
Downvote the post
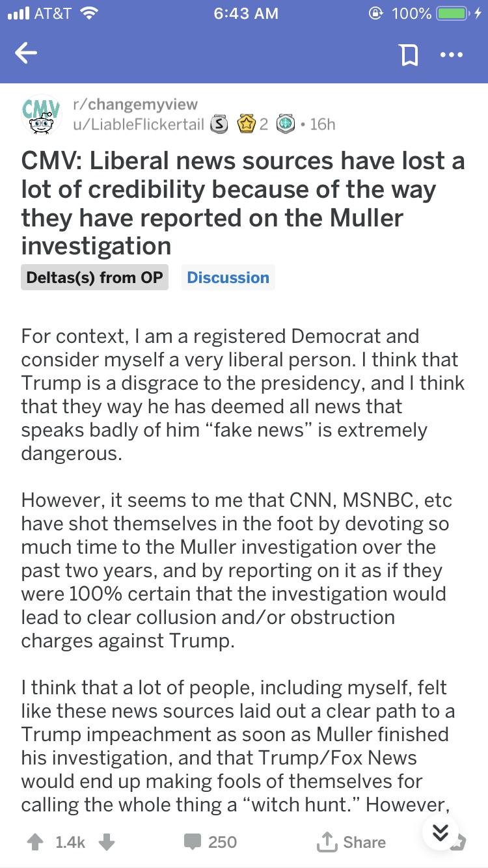click(107, 842)
